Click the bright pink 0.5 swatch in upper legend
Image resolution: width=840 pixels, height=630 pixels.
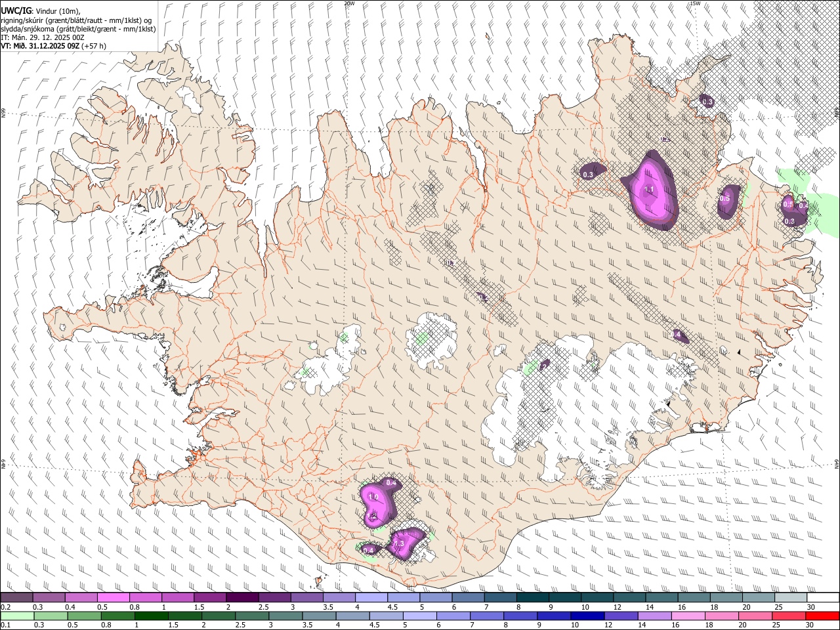tap(113, 598)
